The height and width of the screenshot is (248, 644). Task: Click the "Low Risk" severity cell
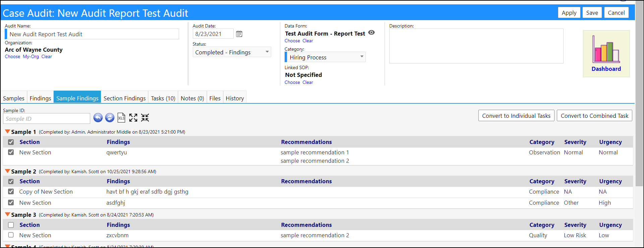pyautogui.click(x=575, y=235)
